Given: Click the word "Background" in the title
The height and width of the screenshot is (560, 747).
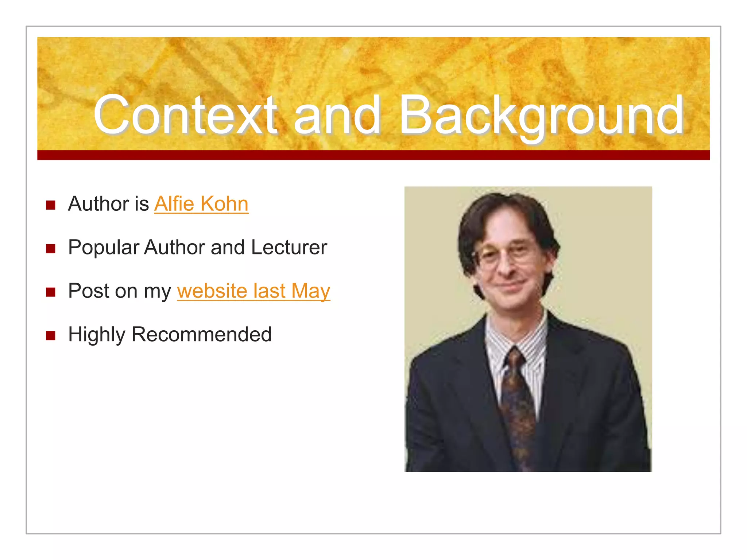Looking at the screenshot, I should point(541,115).
